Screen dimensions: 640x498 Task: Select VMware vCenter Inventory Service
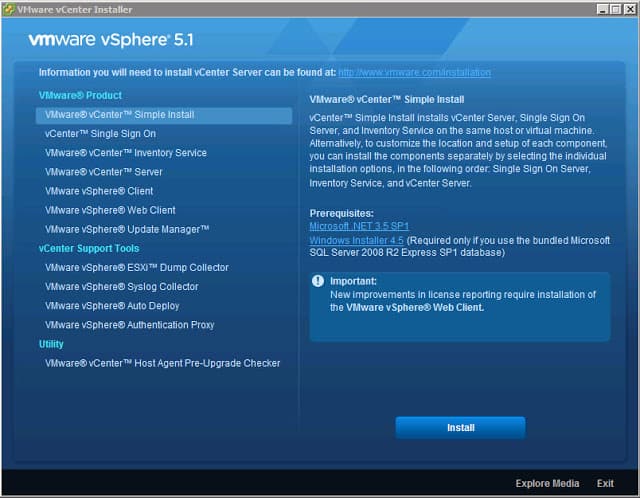pos(126,153)
